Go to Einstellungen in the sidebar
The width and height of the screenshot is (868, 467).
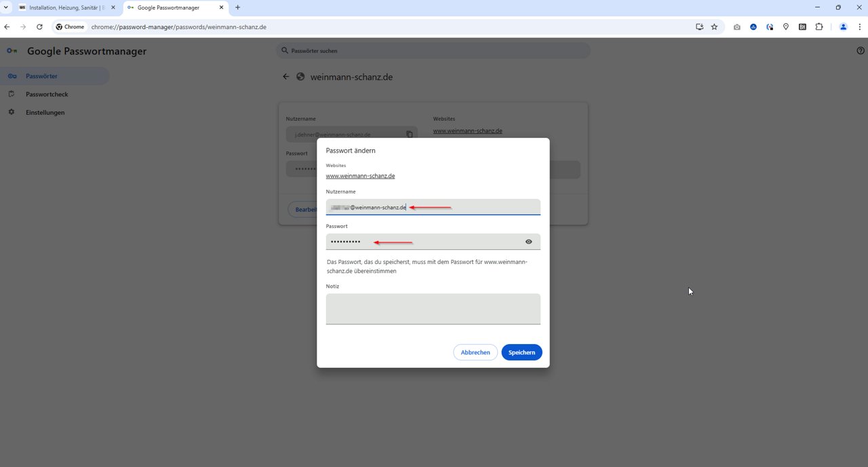(45, 113)
